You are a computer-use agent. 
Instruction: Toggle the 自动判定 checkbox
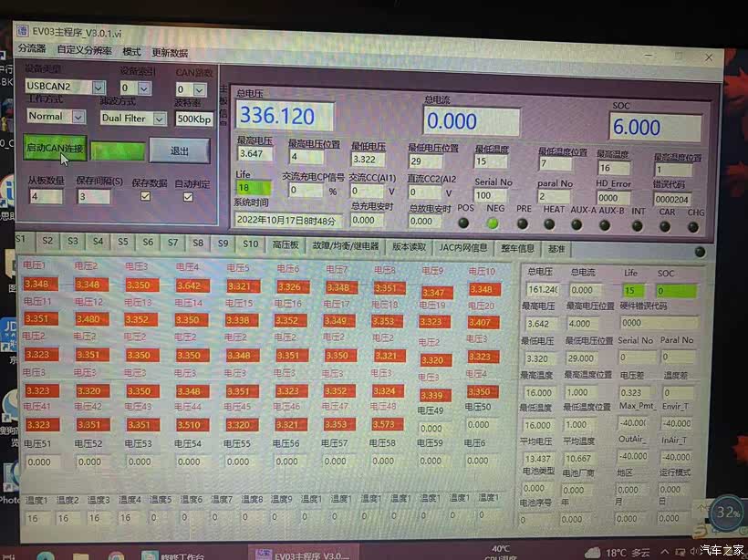(189, 196)
